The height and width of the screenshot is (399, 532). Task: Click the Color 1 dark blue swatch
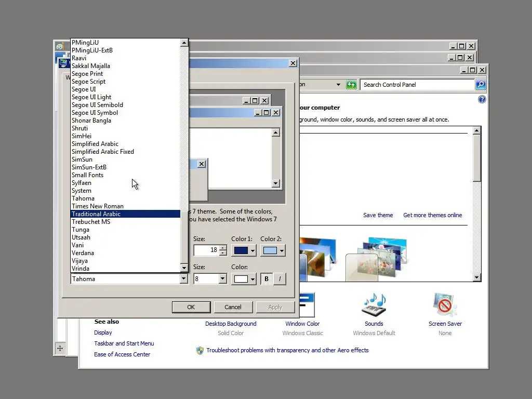[241, 251]
